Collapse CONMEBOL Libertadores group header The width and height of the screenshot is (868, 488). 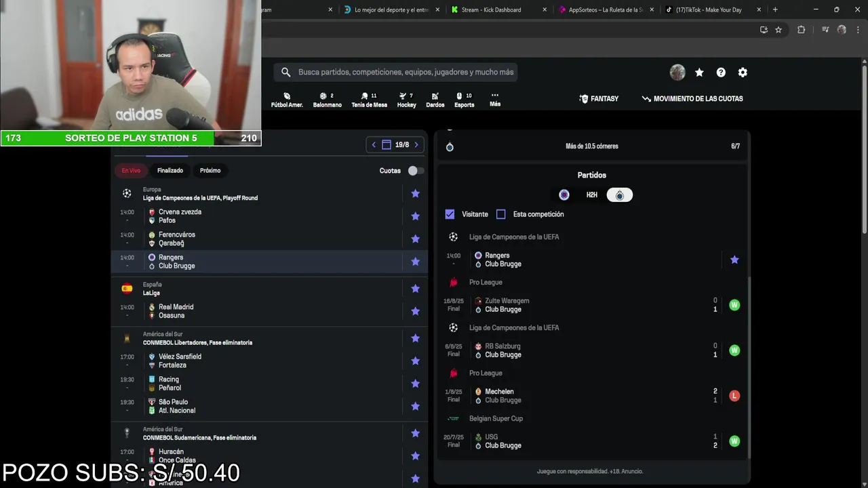point(258,338)
